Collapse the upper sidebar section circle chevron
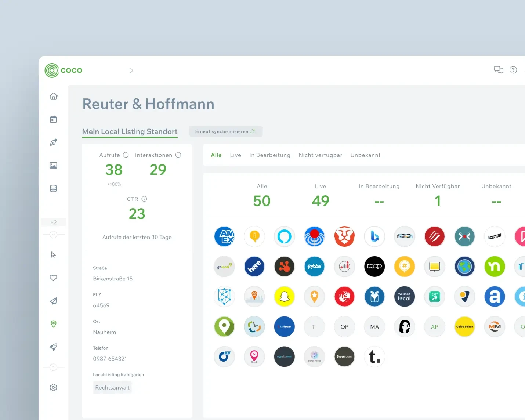Image resolution: width=525 pixels, height=420 pixels. point(54,235)
